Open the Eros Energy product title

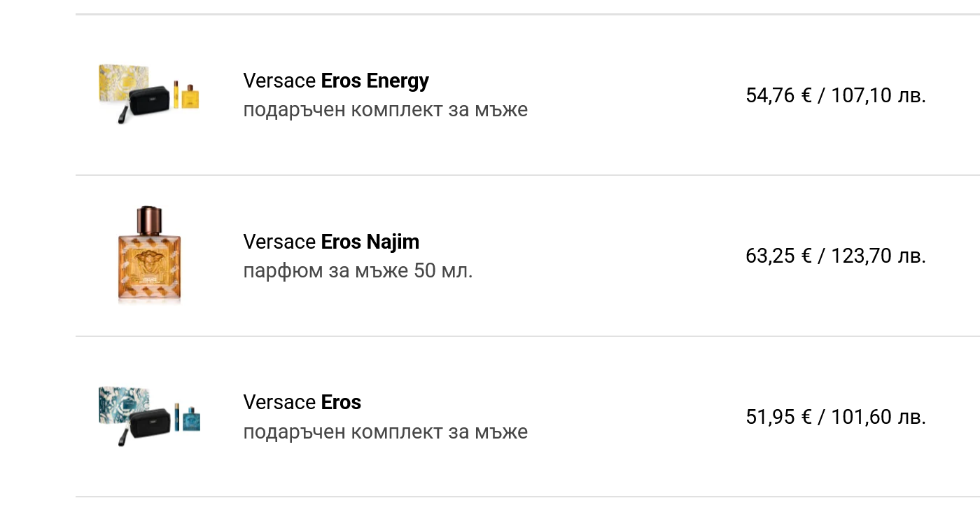[374, 81]
